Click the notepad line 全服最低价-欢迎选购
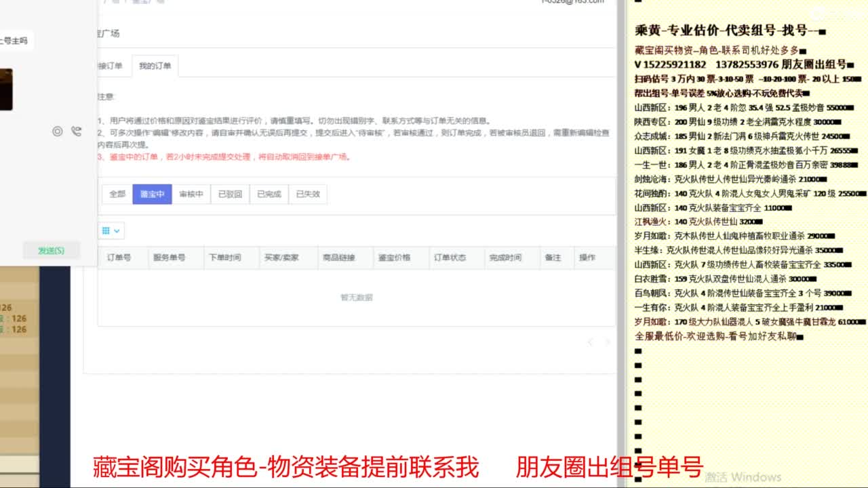This screenshot has height=488, width=868. pos(719,336)
